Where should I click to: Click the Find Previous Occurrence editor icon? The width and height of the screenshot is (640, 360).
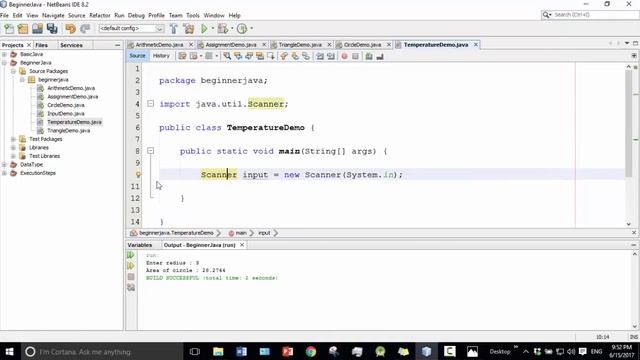click(x=238, y=56)
